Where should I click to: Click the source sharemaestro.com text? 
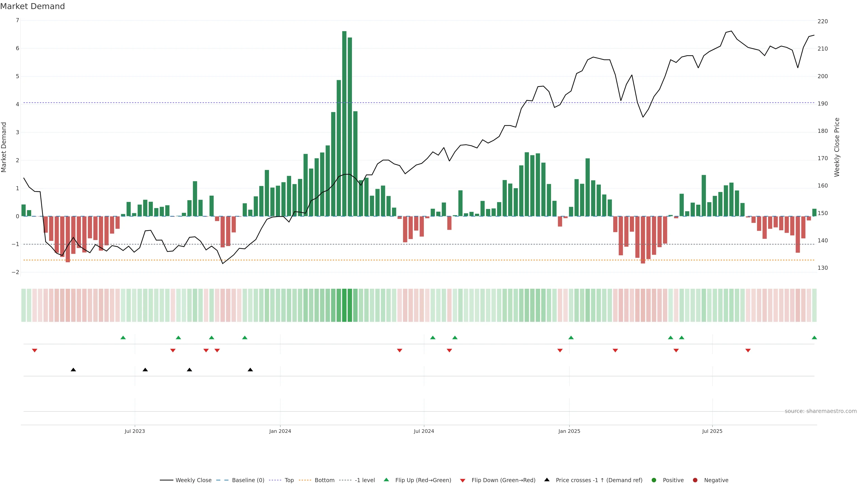point(821,411)
